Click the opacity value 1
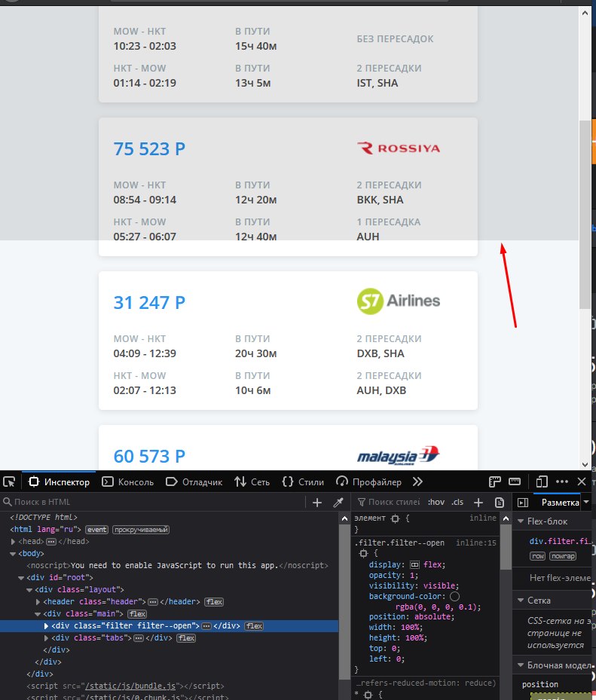 point(411,575)
